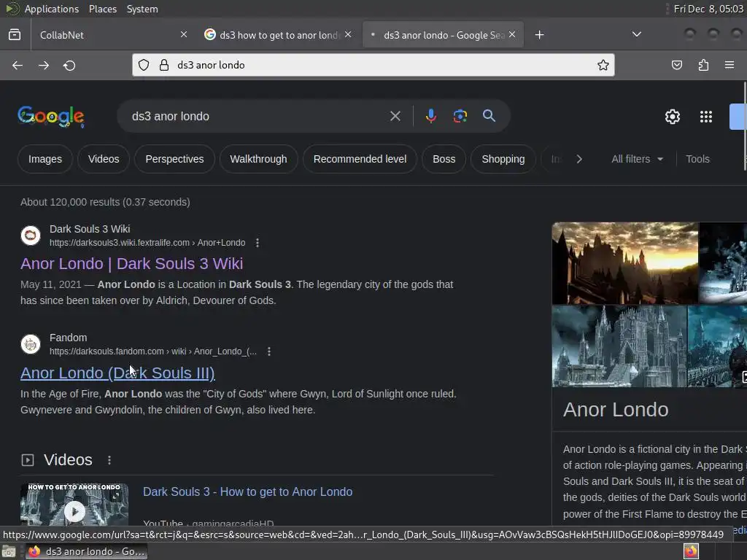Open the Firefox hamburger menu
The image size is (747, 560).
point(729,65)
